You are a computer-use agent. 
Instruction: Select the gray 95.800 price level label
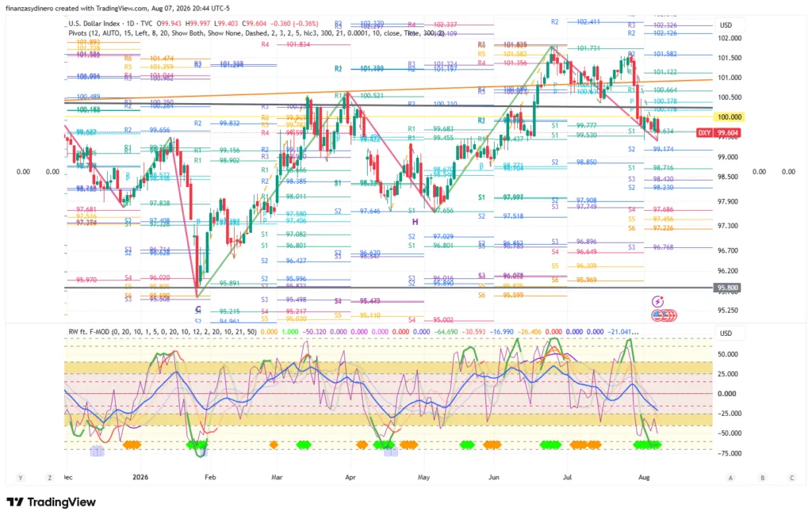tap(727, 288)
